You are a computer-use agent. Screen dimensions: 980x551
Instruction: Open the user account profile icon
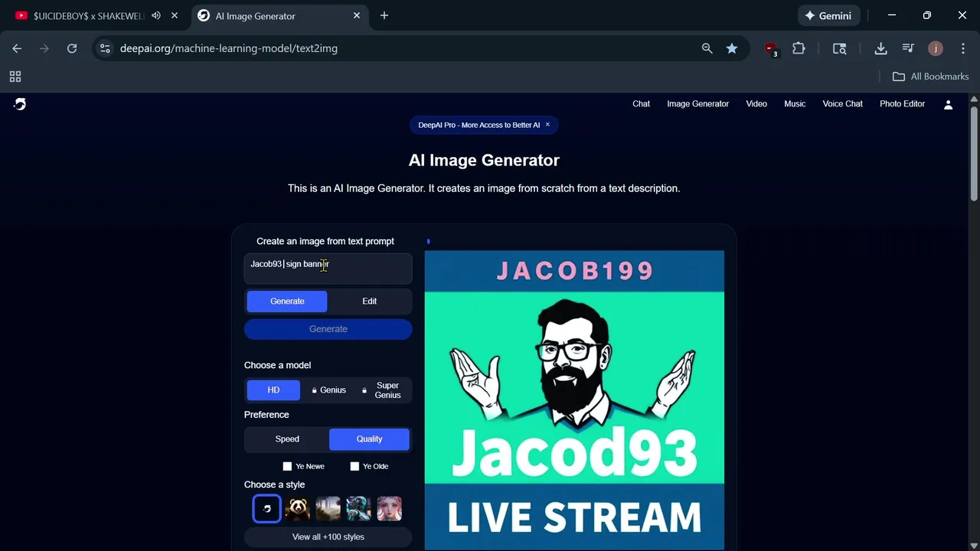(x=948, y=105)
